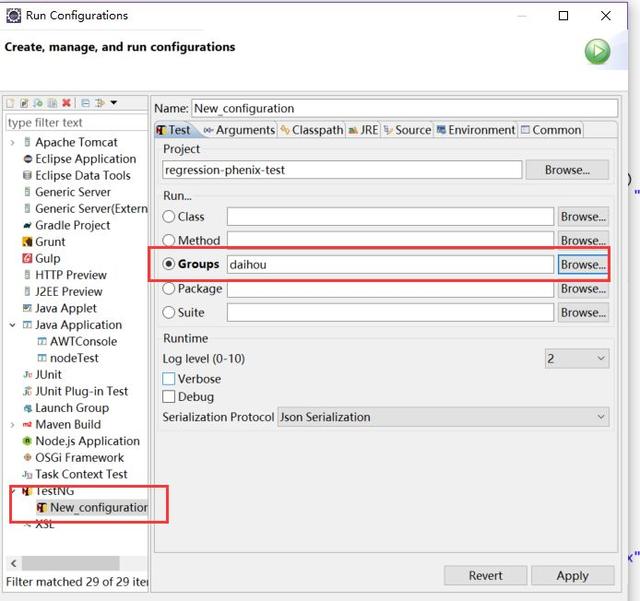
Task: Enable the Debug checkbox
Action: 169,397
